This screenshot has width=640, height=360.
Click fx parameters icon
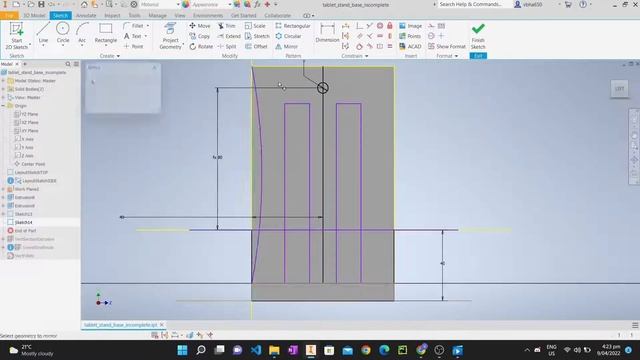tap(257, 4)
